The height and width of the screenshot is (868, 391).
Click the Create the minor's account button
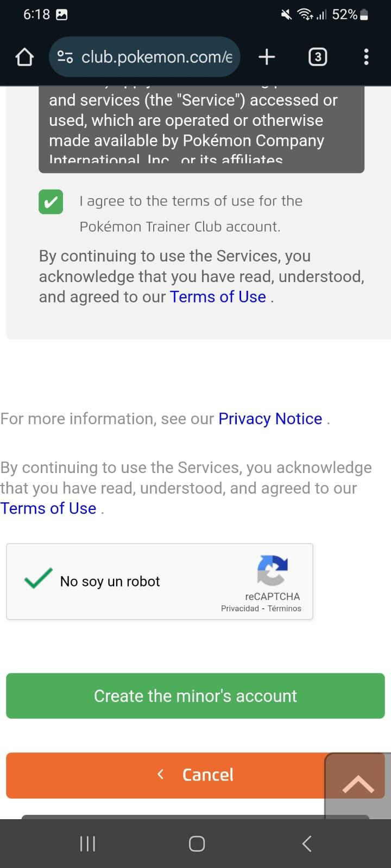click(x=195, y=696)
